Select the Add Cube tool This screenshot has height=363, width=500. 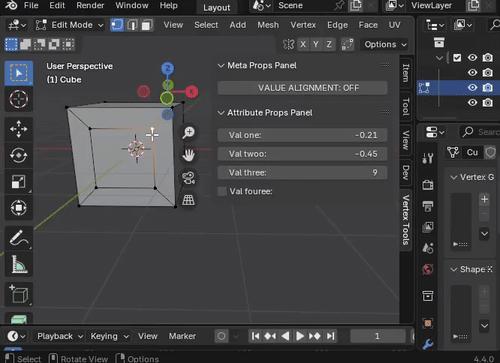(x=19, y=294)
